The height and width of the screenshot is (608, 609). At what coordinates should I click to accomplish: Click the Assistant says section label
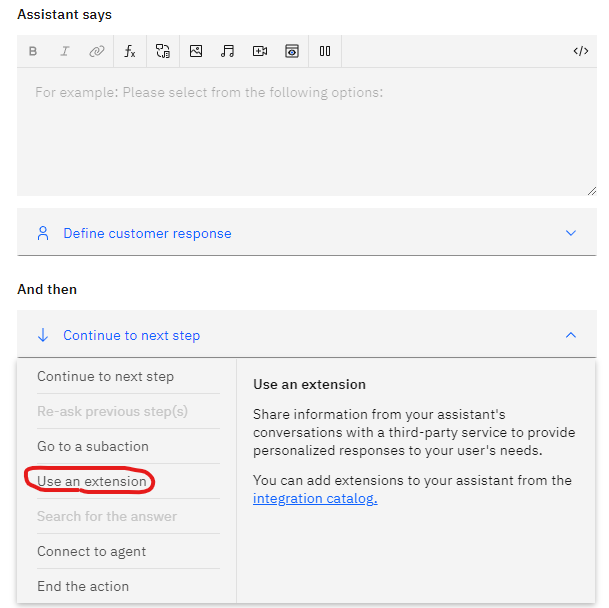[x=64, y=15]
